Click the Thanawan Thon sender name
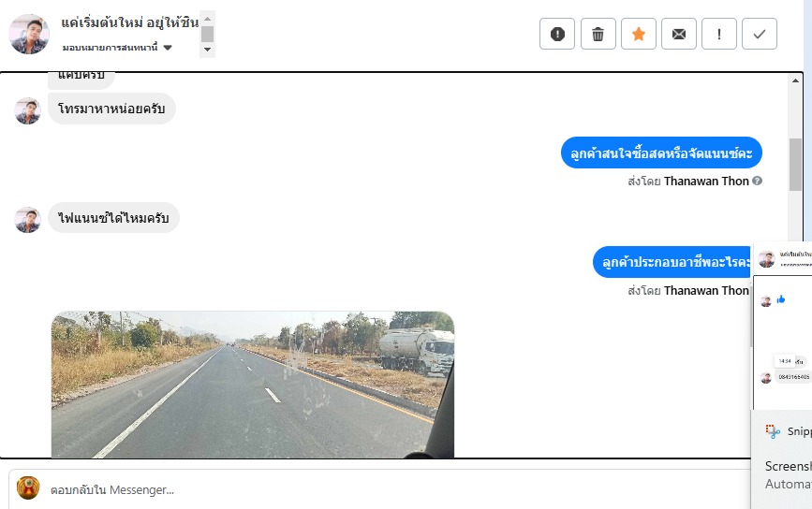 tap(706, 181)
